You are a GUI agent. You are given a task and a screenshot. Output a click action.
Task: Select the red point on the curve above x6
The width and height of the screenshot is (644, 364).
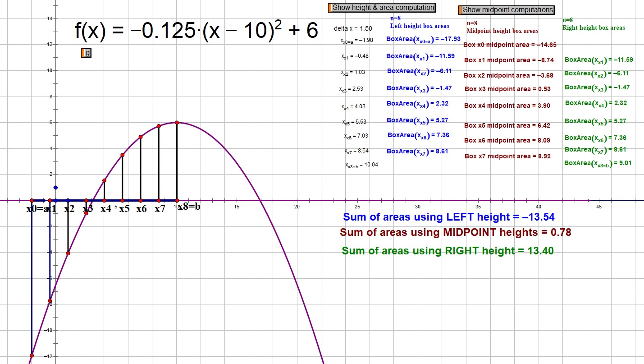141,137
